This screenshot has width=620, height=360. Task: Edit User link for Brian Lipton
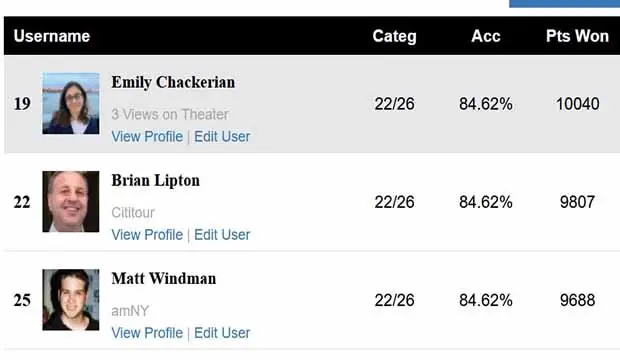[222, 235]
